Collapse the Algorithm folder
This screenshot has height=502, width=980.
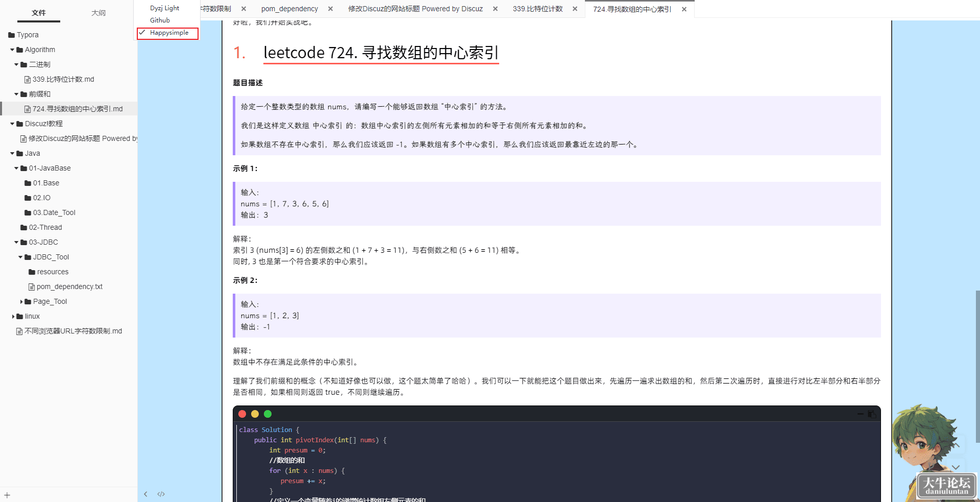(x=12, y=50)
